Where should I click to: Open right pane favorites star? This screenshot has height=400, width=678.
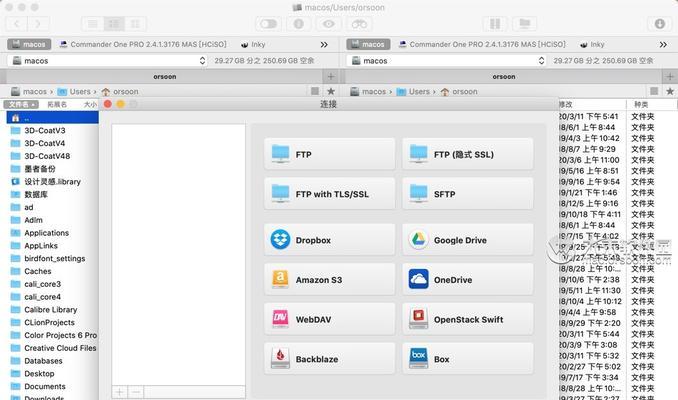click(670, 91)
